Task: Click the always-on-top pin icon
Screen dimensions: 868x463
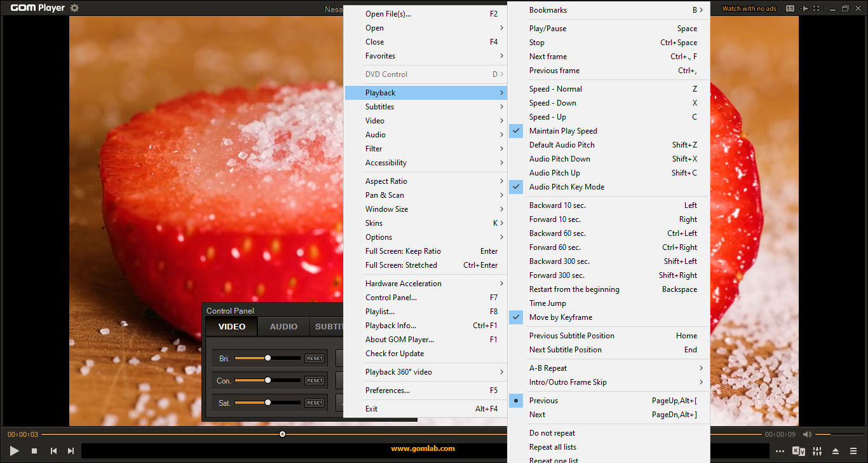Action: 804,8
